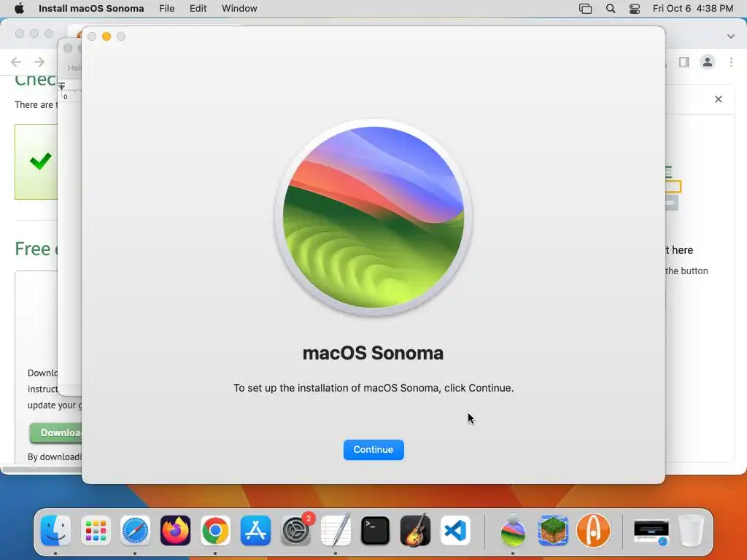
Task: Open the Install macOS Sonoma app menu
Action: click(x=91, y=9)
